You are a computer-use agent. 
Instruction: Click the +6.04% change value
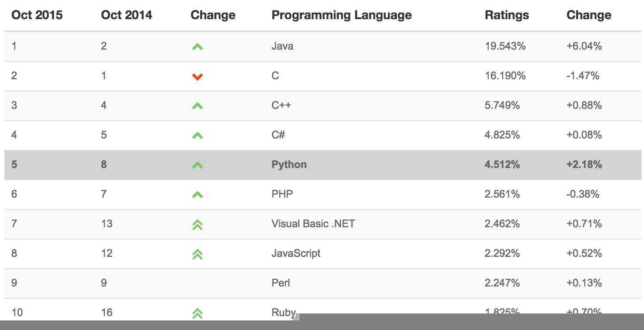584,46
